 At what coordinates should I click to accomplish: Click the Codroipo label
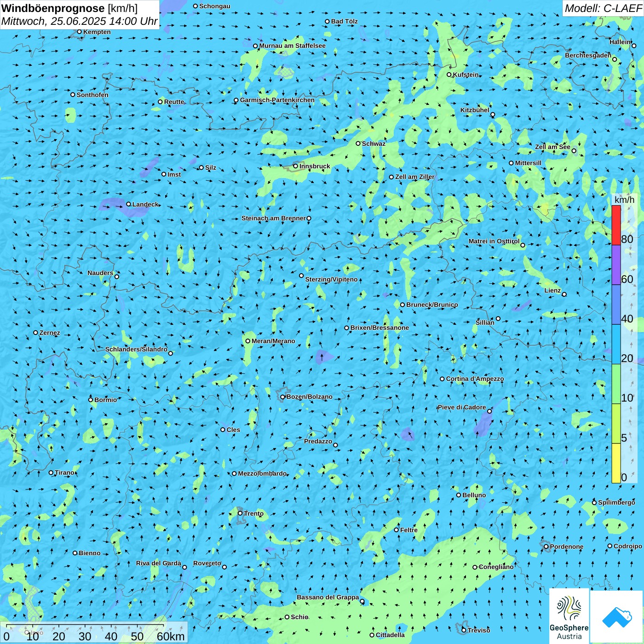pyautogui.click(x=628, y=546)
